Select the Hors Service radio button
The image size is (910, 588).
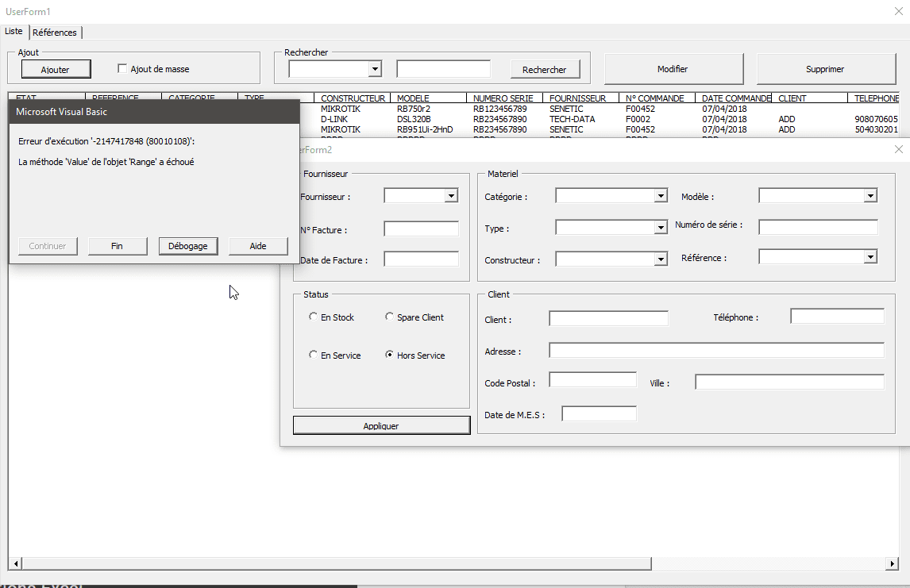pos(389,355)
